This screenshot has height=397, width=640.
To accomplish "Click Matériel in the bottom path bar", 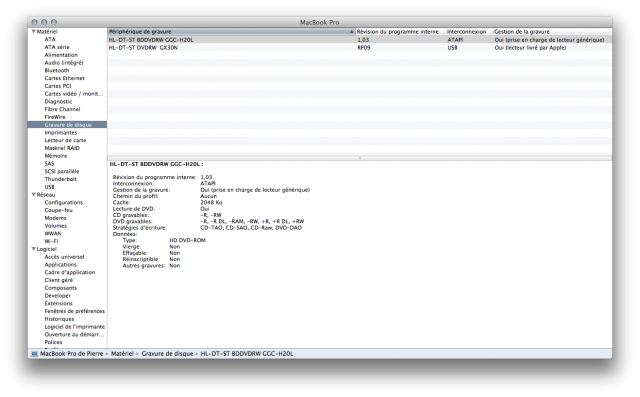I will pyautogui.click(x=122, y=354).
